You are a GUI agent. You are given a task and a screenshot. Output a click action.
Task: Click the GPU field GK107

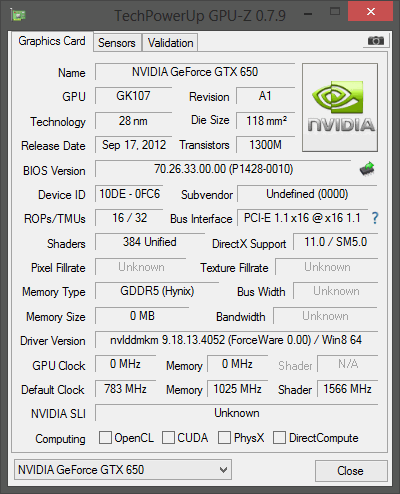click(133, 96)
